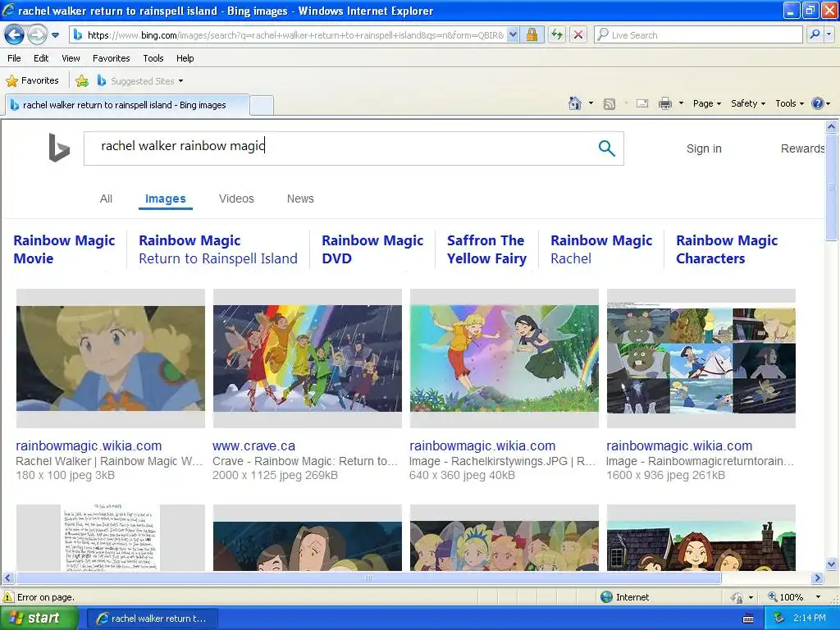
Task: Click the taskbar on-screen keyboard icon
Action: click(748, 619)
